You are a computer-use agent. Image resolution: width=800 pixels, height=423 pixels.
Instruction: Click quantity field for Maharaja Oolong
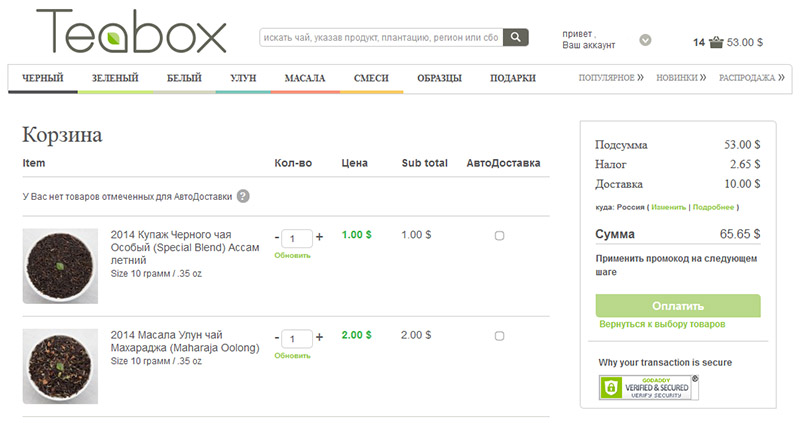tap(297, 338)
